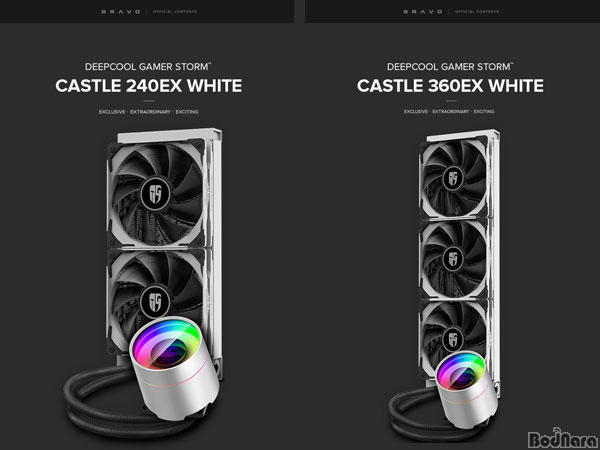Select the CASTLE 240EX WHITE title
600x450 pixels.
click(x=148, y=86)
